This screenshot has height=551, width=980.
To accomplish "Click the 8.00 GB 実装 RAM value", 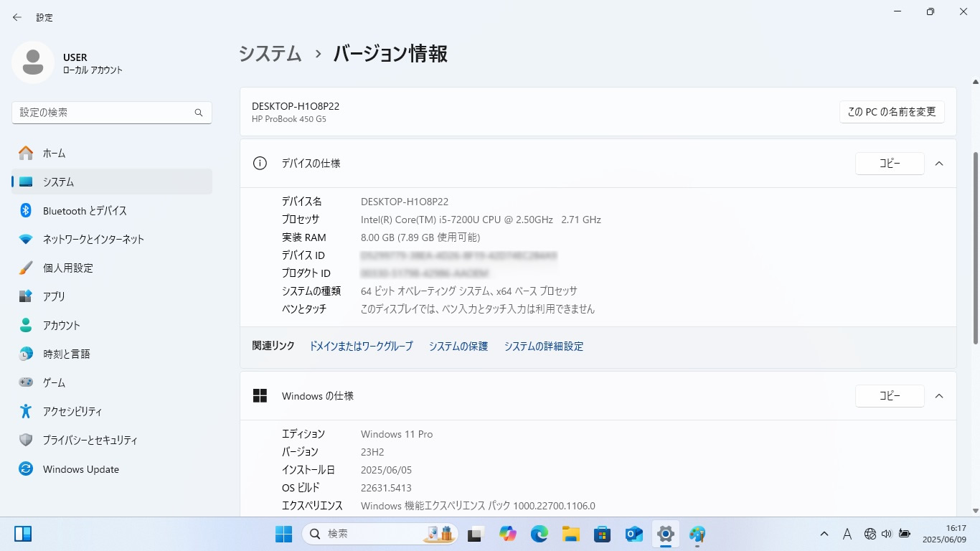I will pos(420,237).
